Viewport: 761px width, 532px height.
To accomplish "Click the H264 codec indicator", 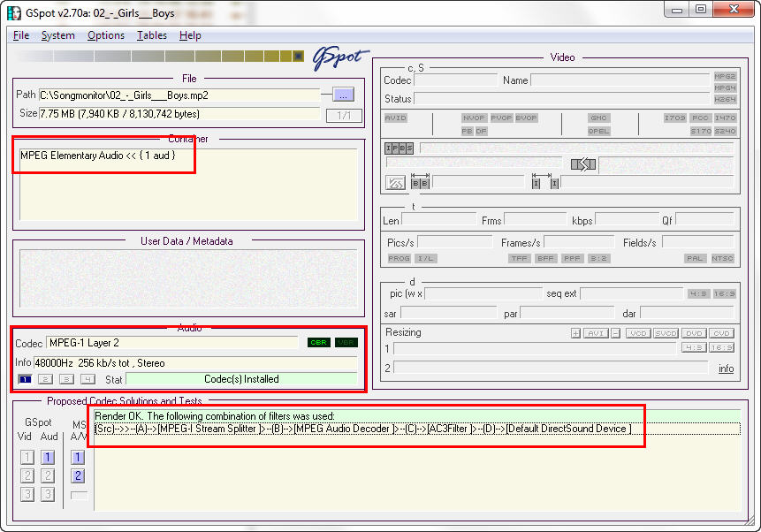I will 725,100.
